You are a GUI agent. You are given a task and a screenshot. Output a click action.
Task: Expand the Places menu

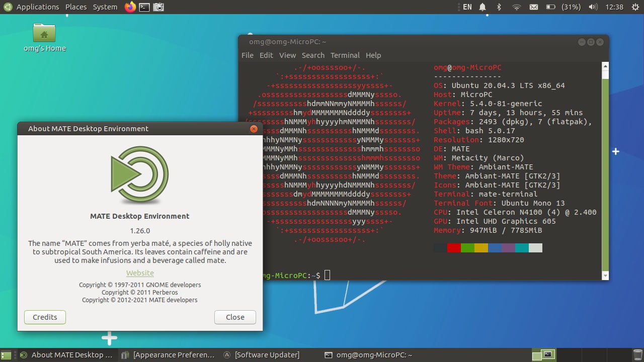76,7
